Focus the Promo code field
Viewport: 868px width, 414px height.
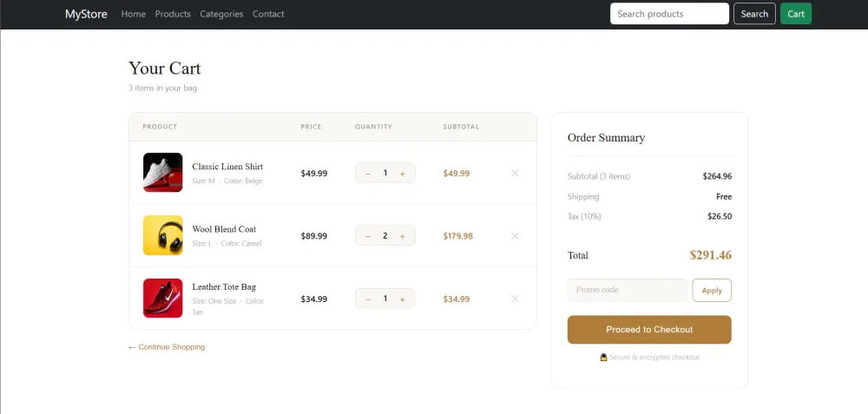coord(628,290)
